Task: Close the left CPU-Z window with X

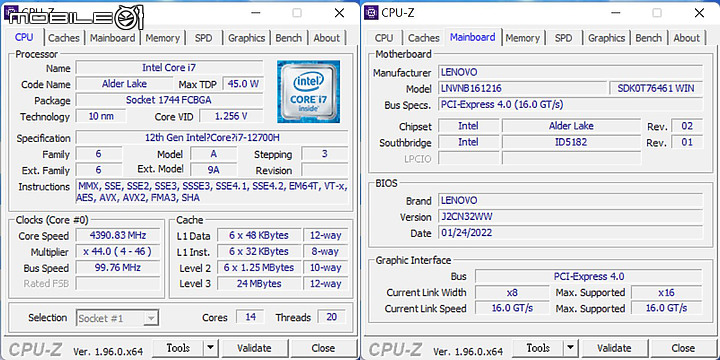Action: tap(339, 13)
